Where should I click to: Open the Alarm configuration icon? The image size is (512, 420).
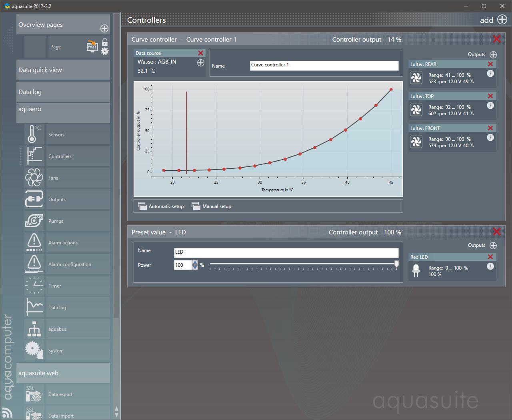coord(34,264)
